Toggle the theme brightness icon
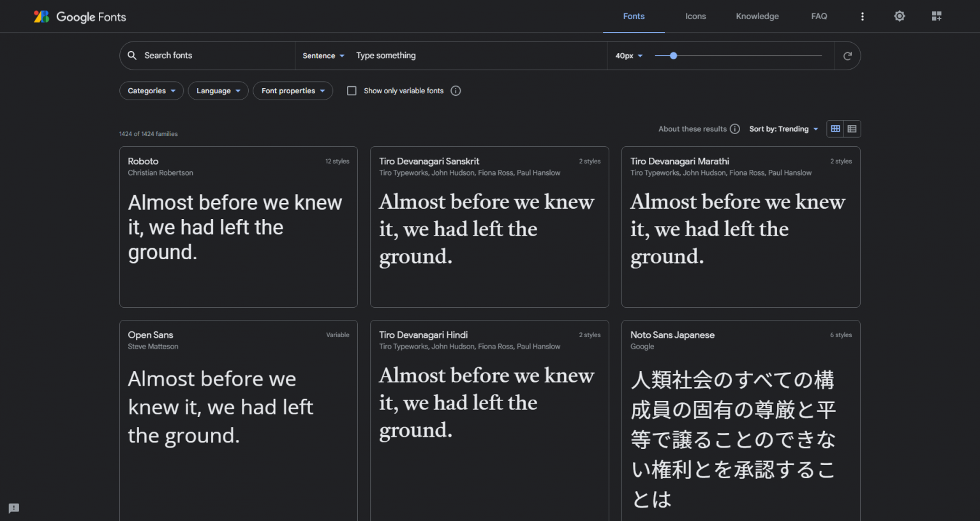The height and width of the screenshot is (521, 980). 900,17
